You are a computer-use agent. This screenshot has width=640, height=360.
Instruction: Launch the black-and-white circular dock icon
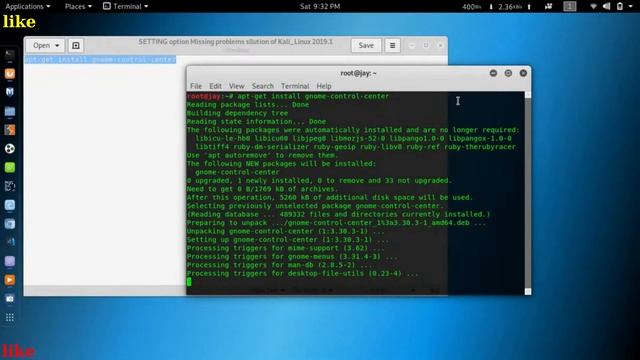(10, 149)
